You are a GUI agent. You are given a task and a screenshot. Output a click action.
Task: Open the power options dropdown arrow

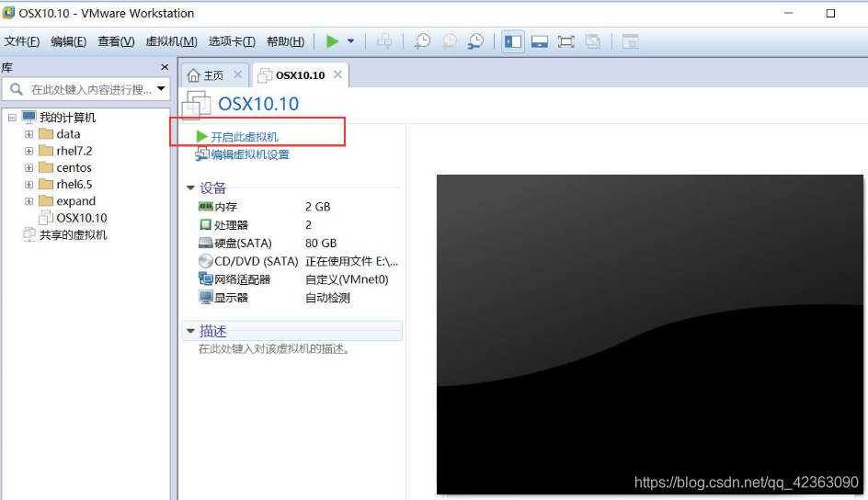coord(350,41)
